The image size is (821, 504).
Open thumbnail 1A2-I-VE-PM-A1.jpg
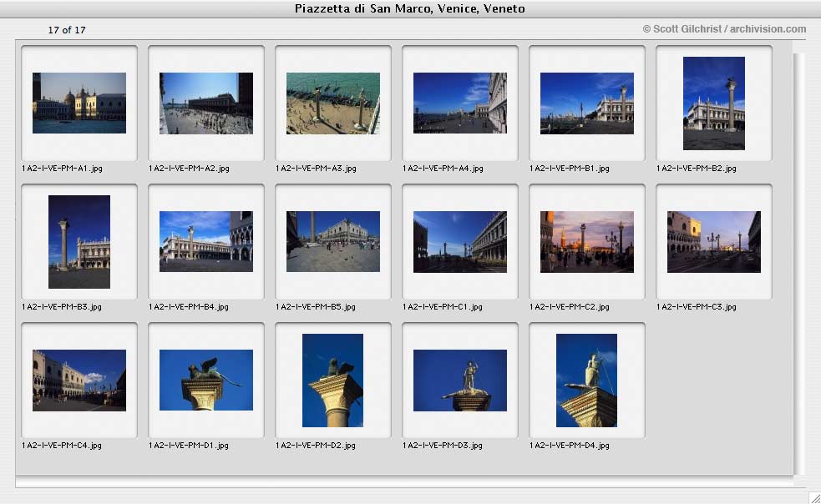pos(79,103)
